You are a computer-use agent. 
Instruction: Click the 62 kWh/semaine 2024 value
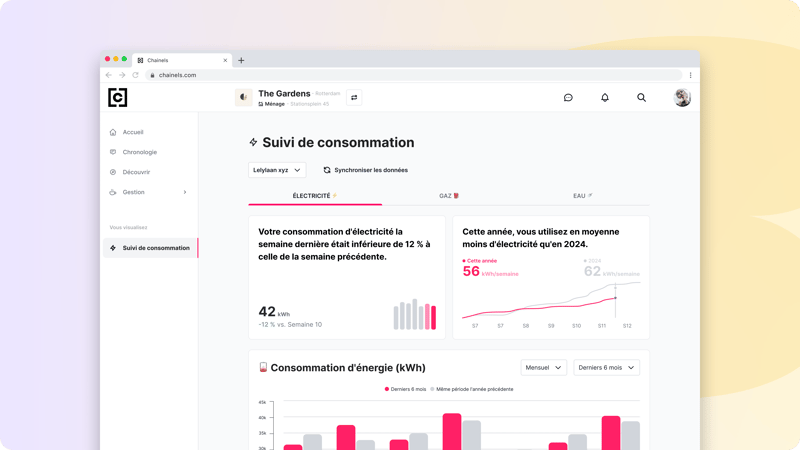612,271
